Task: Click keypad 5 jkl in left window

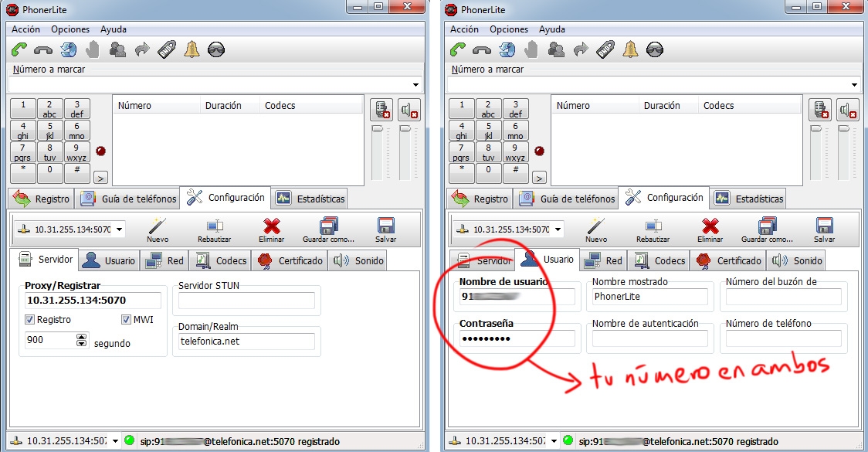Action: [x=50, y=131]
